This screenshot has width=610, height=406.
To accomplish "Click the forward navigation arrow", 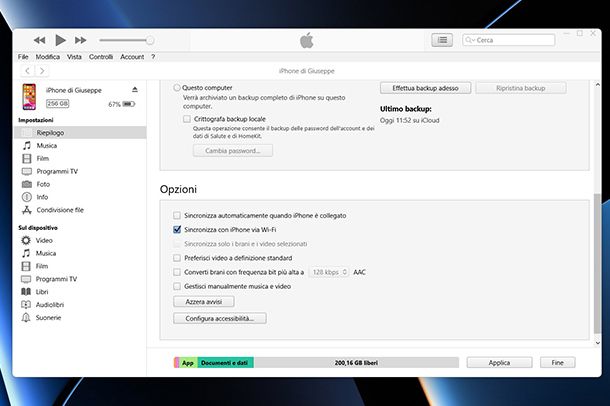I will pyautogui.click(x=42, y=71).
